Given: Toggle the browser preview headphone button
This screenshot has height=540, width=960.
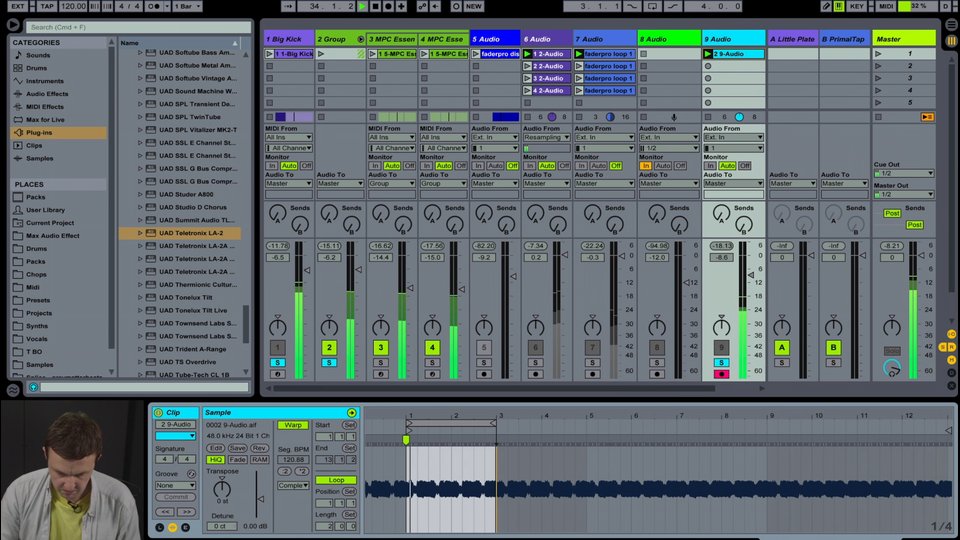Looking at the screenshot, I should pyautogui.click(x=34, y=387).
